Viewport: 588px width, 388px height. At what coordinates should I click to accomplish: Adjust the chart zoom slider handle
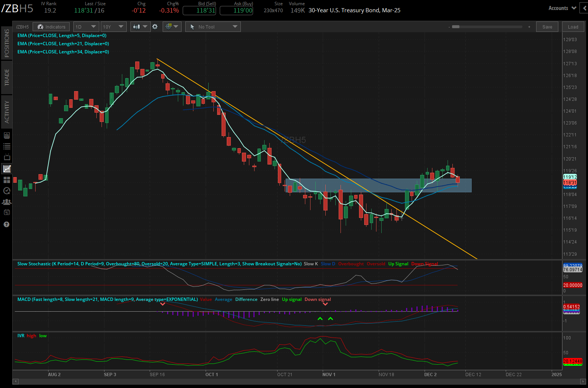pos(456,27)
